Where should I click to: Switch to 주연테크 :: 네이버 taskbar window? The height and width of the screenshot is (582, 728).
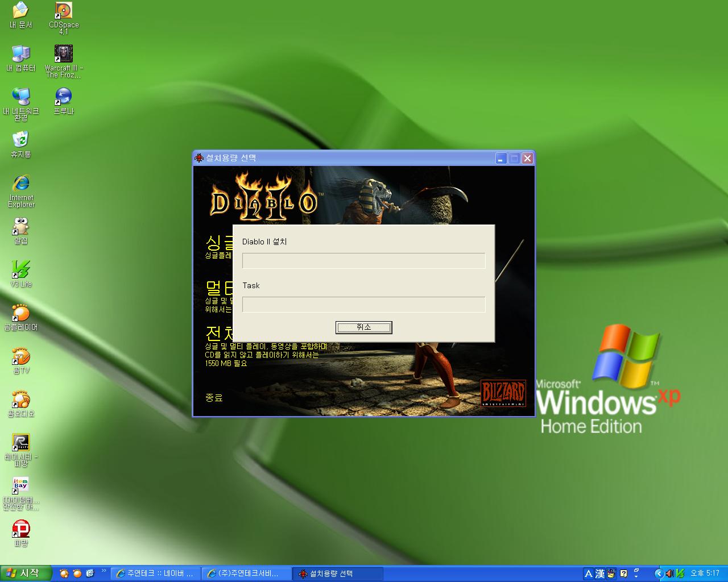155,574
